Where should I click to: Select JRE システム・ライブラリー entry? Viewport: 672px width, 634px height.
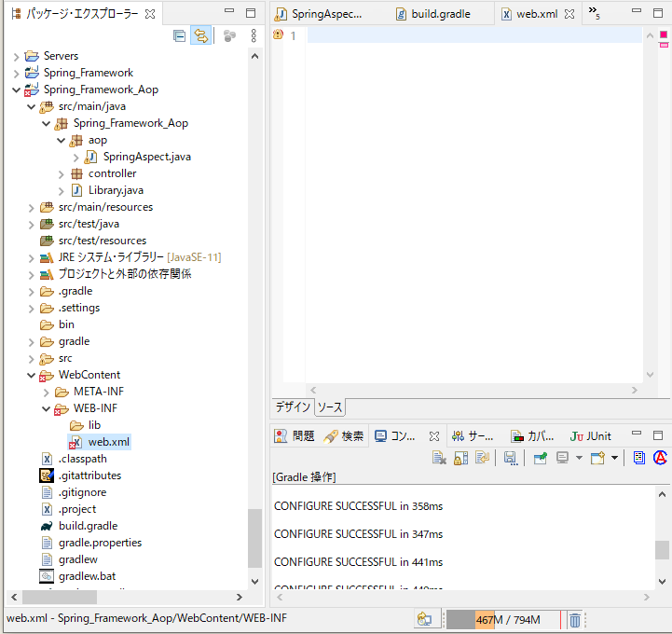[140, 257]
